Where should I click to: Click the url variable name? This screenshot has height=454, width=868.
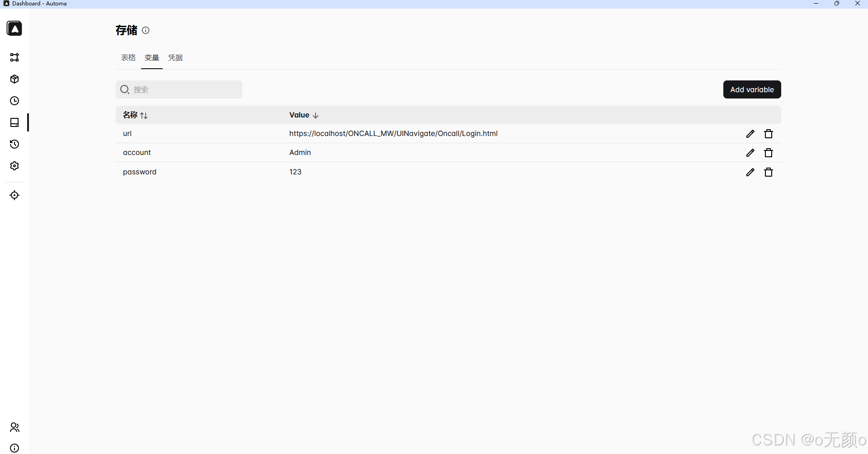click(x=127, y=134)
